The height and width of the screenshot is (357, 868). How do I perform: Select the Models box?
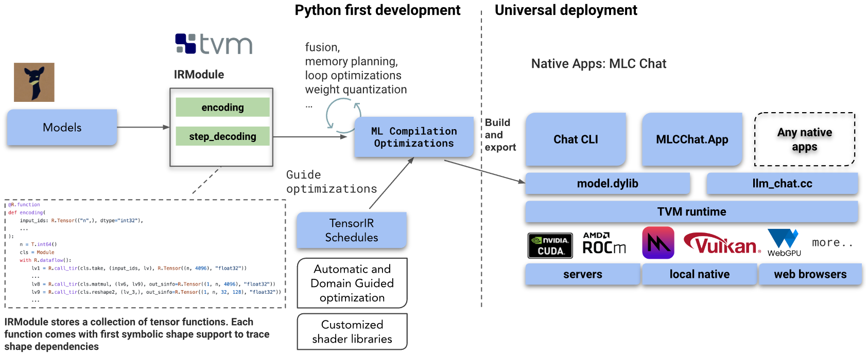(x=62, y=127)
